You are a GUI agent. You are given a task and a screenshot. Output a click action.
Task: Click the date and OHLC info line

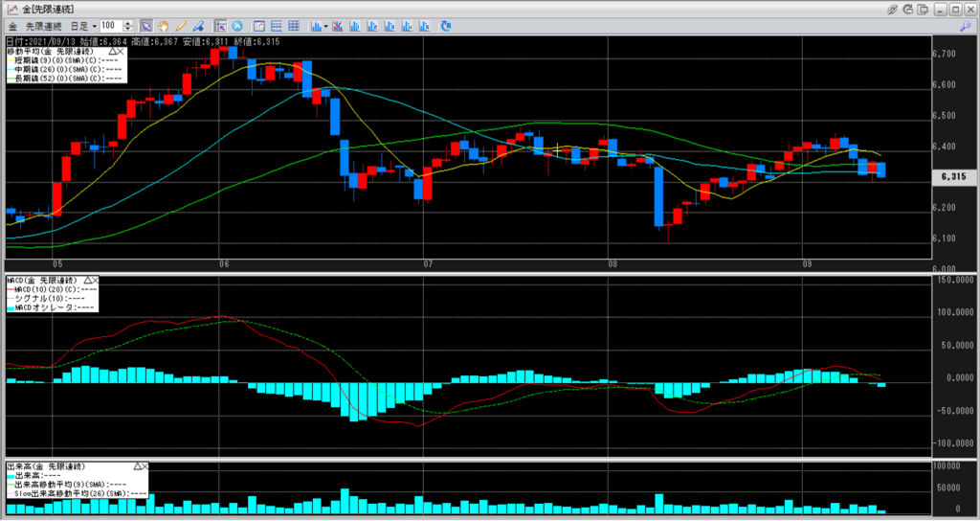coord(144,42)
